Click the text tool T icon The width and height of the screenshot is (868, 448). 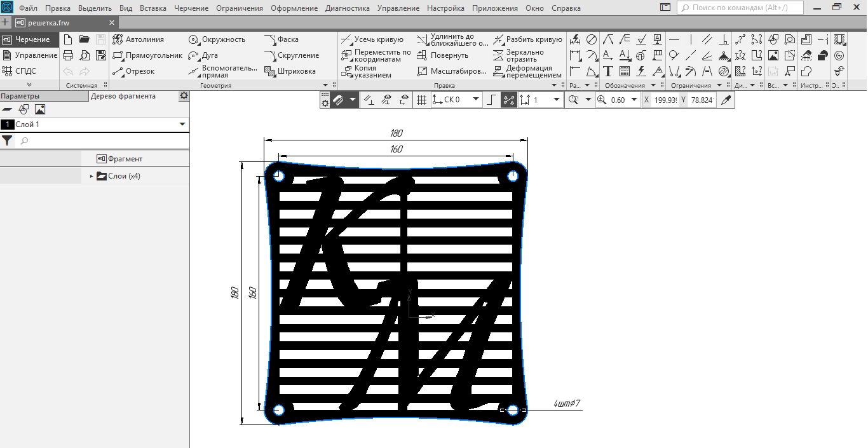tap(607, 71)
